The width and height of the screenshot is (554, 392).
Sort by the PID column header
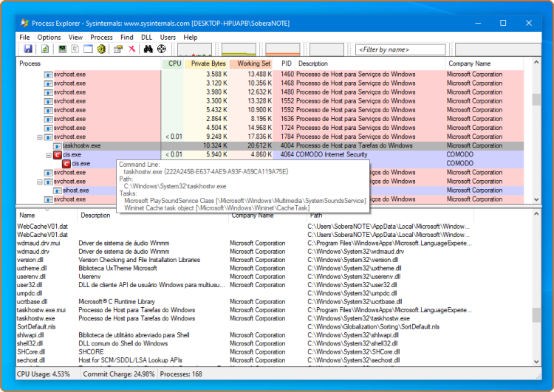coord(284,63)
